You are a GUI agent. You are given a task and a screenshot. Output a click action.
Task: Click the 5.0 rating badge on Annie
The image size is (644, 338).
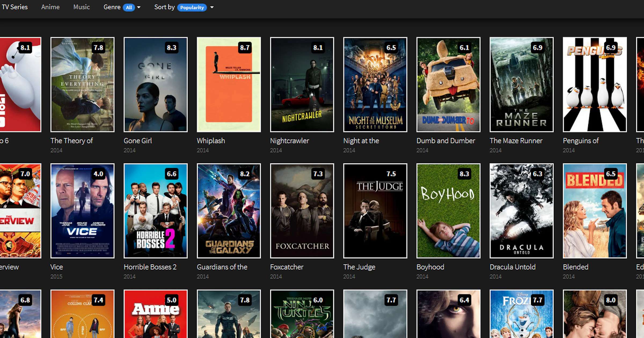coord(171,300)
